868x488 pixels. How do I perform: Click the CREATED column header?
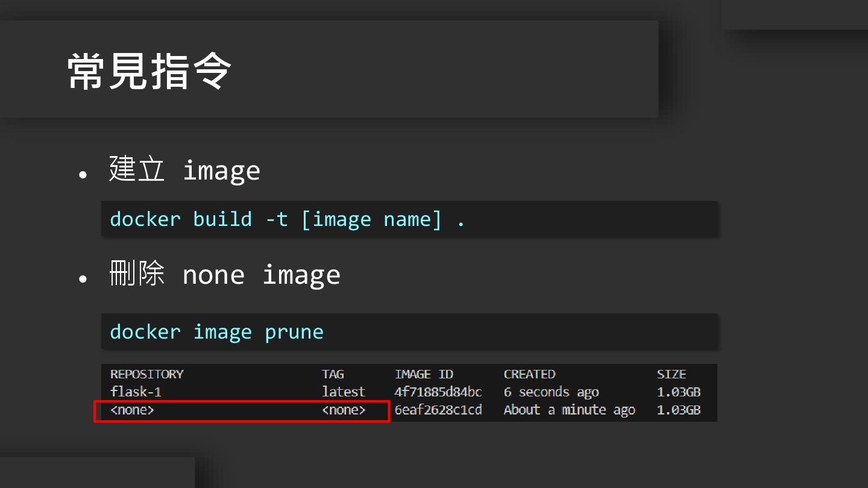[529, 374]
